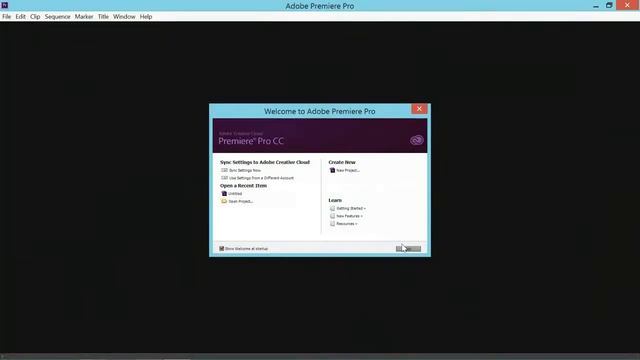This screenshot has width=640, height=360.
Task: Open the Help menu
Action: (x=146, y=17)
